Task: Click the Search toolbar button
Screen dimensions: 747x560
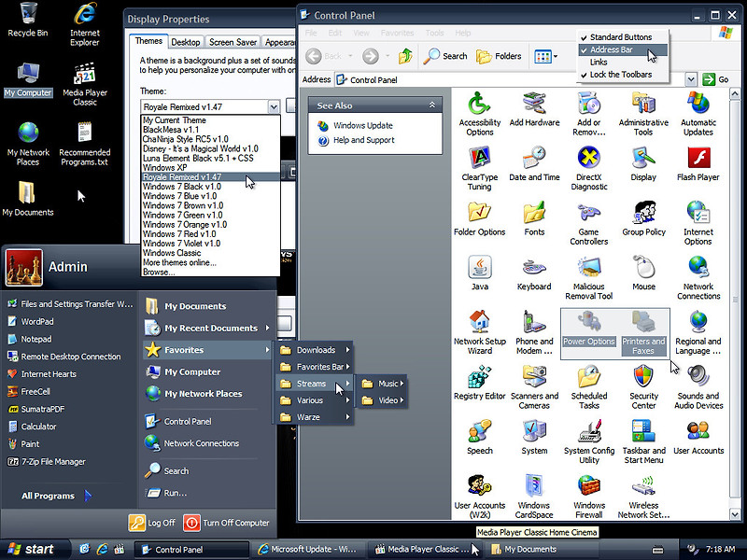Action: click(x=445, y=56)
